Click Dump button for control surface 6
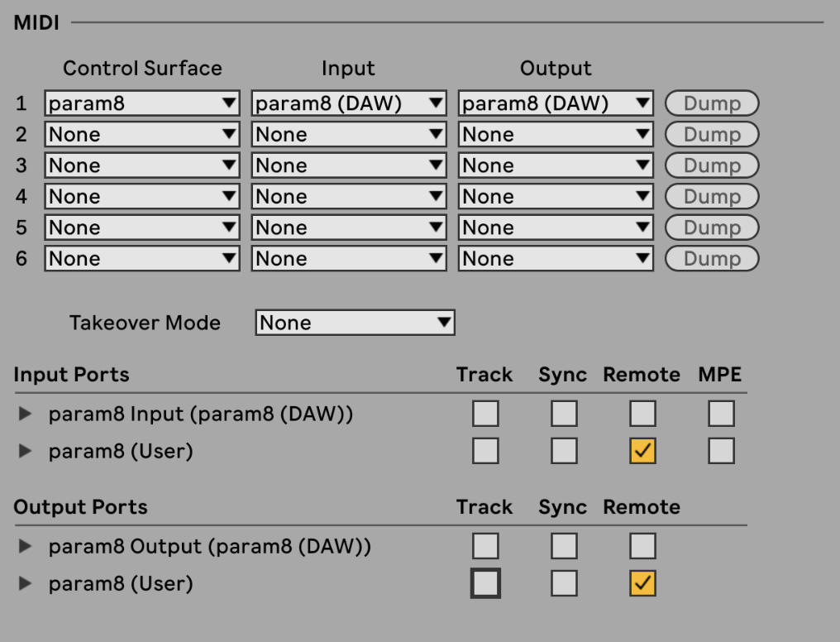 [712, 258]
